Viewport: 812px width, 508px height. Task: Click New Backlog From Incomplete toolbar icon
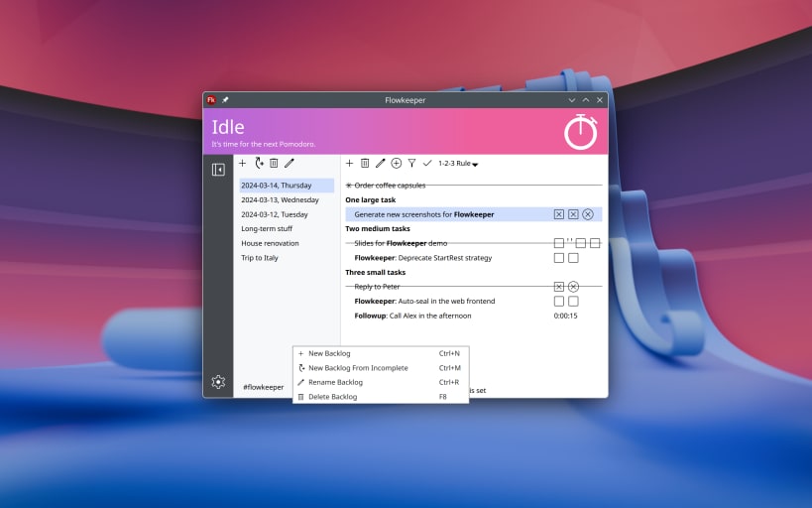(259, 164)
